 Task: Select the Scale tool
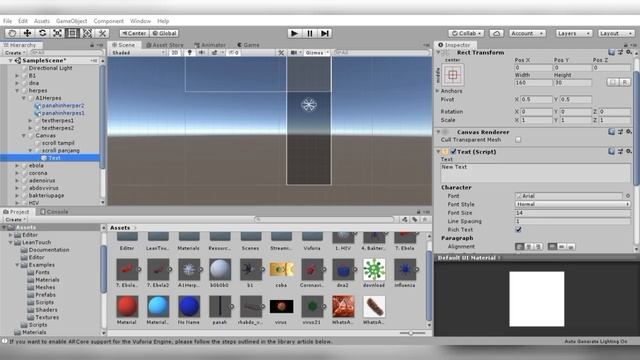(x=58, y=33)
